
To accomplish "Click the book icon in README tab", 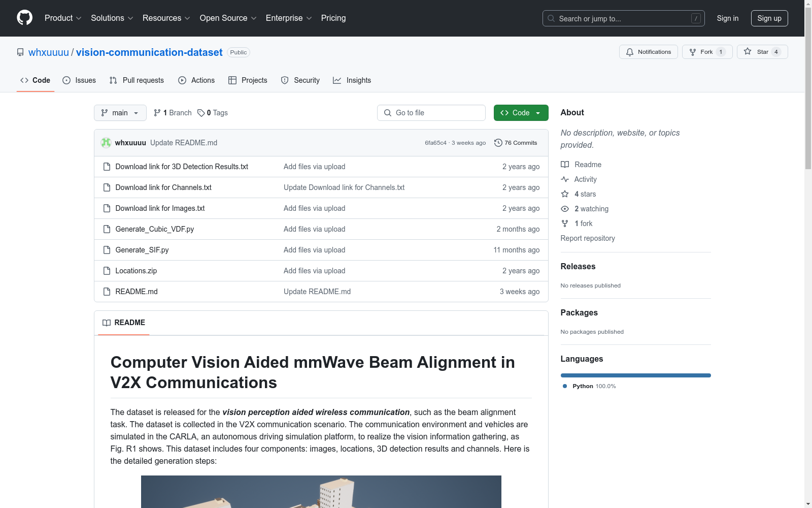I will (x=107, y=323).
